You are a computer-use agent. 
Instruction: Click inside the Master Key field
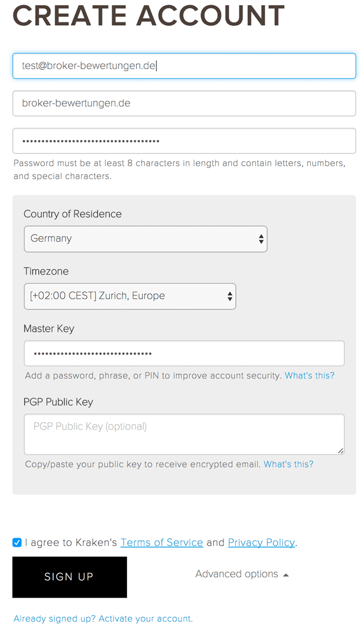click(x=184, y=353)
